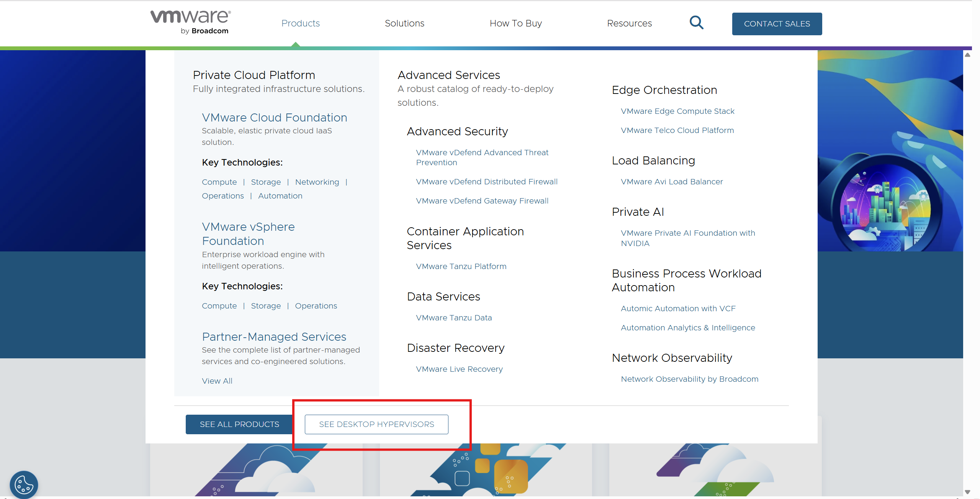Click the Network Observability heading

pos(672,358)
